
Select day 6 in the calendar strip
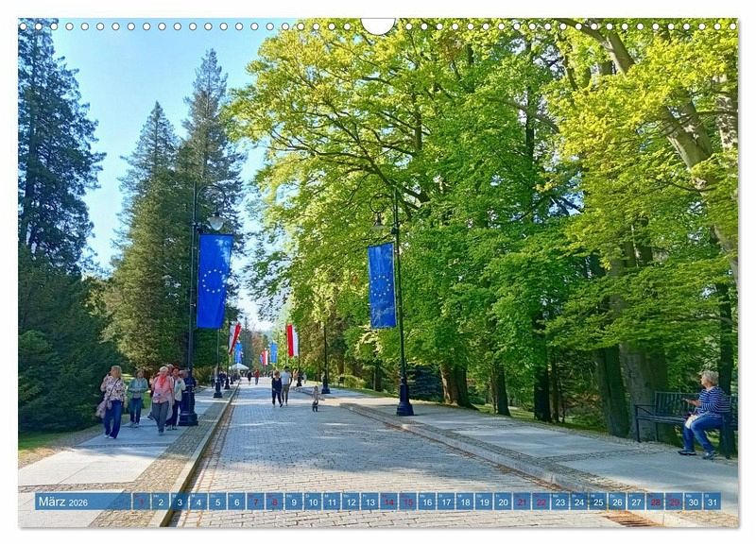pos(236,502)
